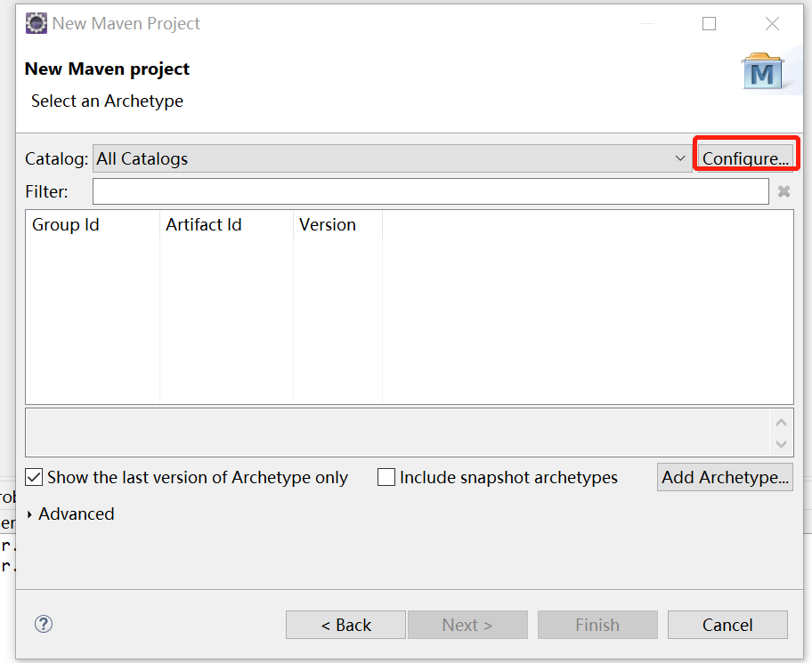Clear the filter with the X icon
The image size is (812, 663).
pos(784,191)
